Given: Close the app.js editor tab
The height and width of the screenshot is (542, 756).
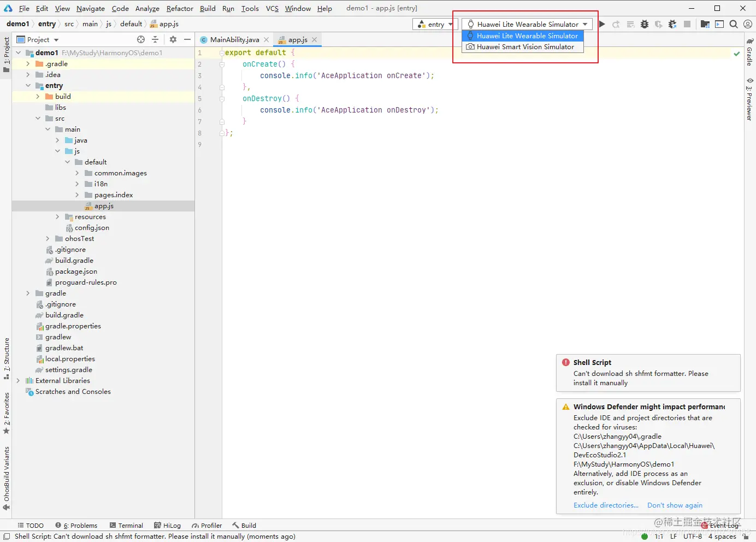Looking at the screenshot, I should coord(315,40).
